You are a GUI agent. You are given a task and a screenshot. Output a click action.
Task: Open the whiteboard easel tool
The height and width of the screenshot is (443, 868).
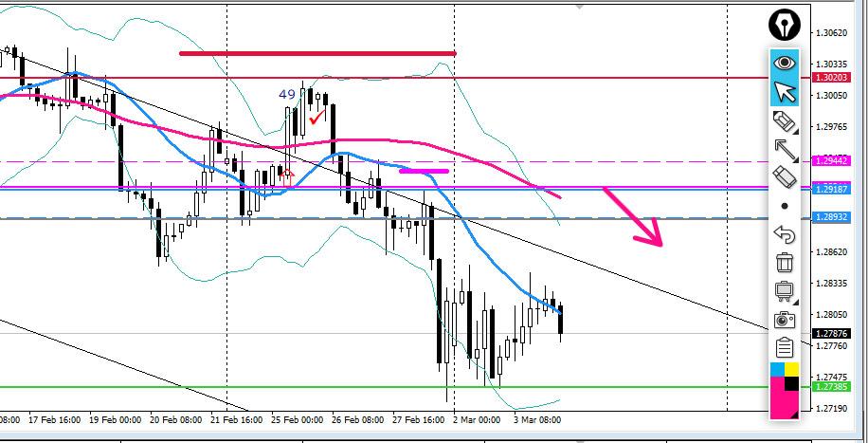click(785, 291)
